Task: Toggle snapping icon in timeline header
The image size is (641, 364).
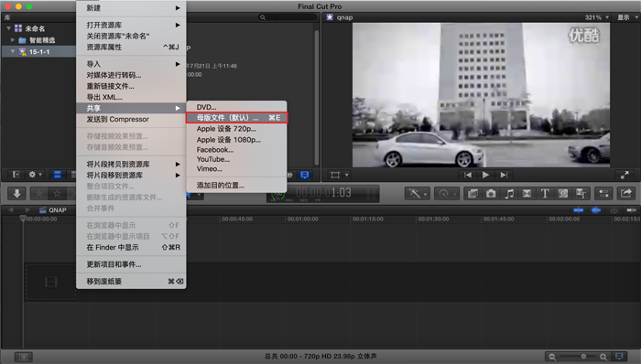Action: coord(631,210)
